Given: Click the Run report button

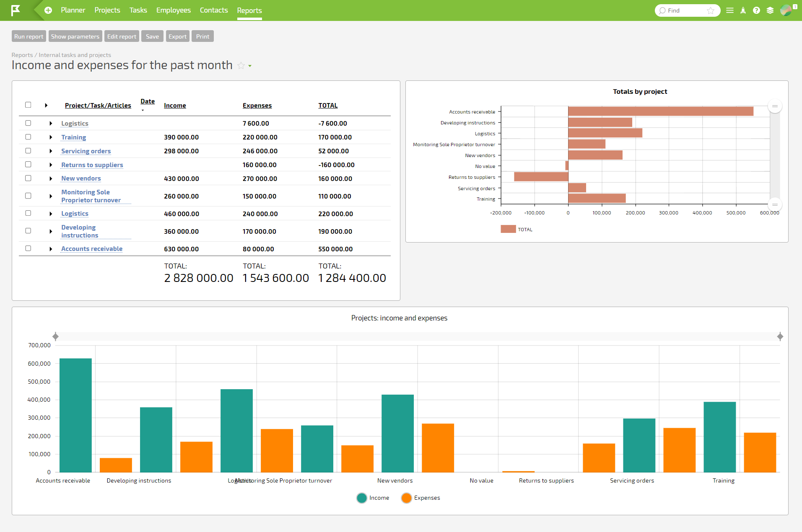Looking at the screenshot, I should (29, 36).
